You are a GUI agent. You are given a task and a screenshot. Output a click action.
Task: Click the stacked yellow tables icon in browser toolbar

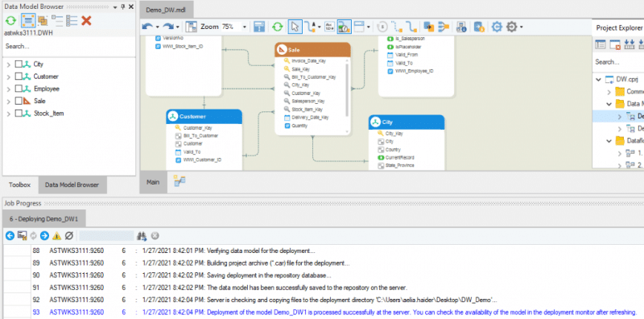[x=43, y=20]
